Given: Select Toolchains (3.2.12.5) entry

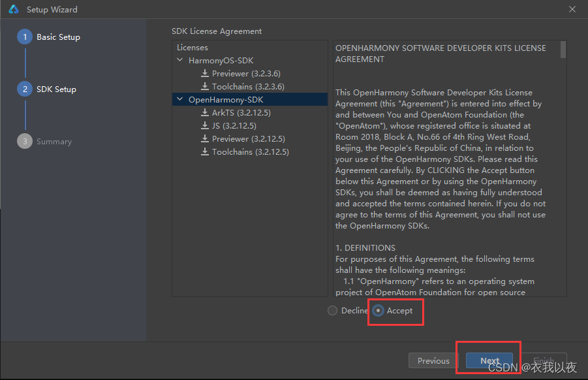Looking at the screenshot, I should tap(250, 152).
